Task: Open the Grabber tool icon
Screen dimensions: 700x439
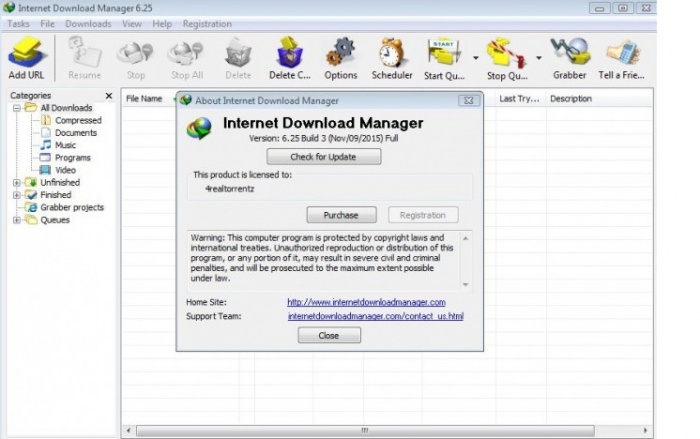Action: click(570, 59)
